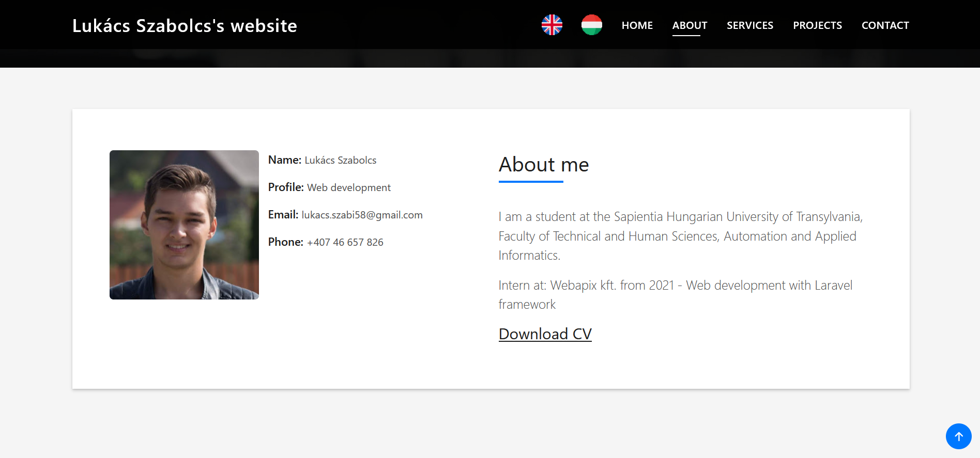The width and height of the screenshot is (980, 458).
Task: Click the profile photo thumbnail
Action: (x=184, y=225)
